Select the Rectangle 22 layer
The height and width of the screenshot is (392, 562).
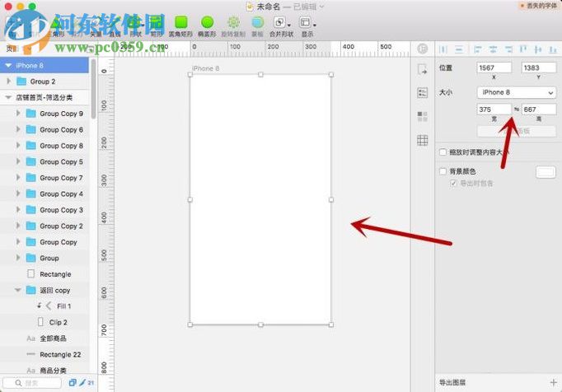(x=44, y=354)
